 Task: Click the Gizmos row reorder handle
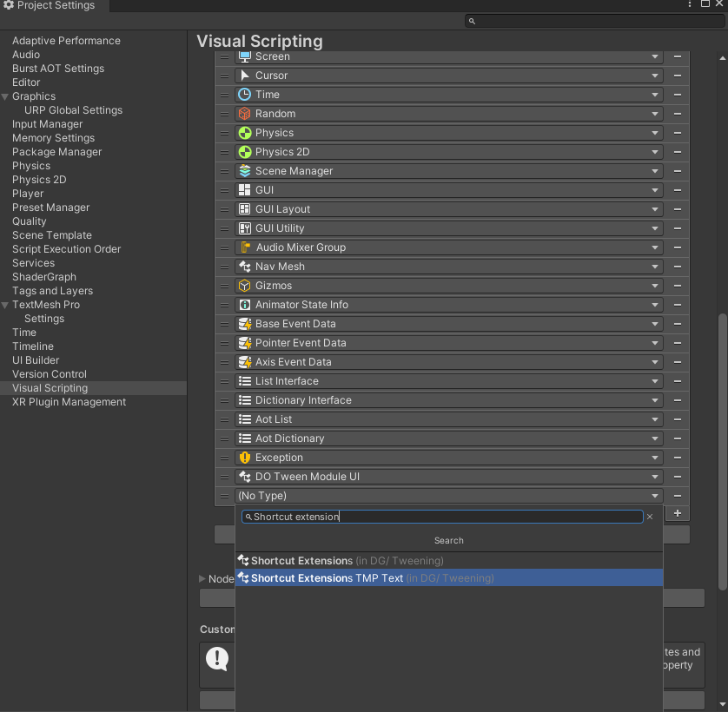point(224,286)
